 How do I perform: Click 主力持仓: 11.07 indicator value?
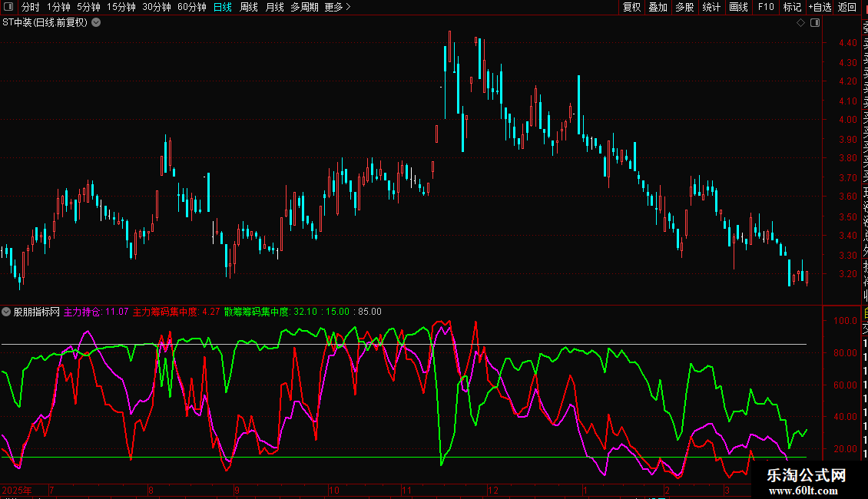pyautogui.click(x=96, y=312)
